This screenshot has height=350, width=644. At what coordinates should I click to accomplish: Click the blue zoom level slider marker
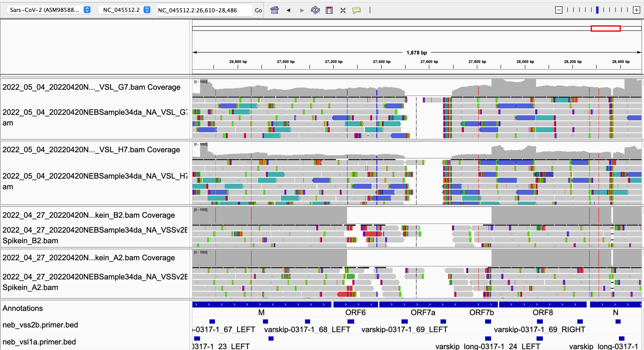(597, 10)
